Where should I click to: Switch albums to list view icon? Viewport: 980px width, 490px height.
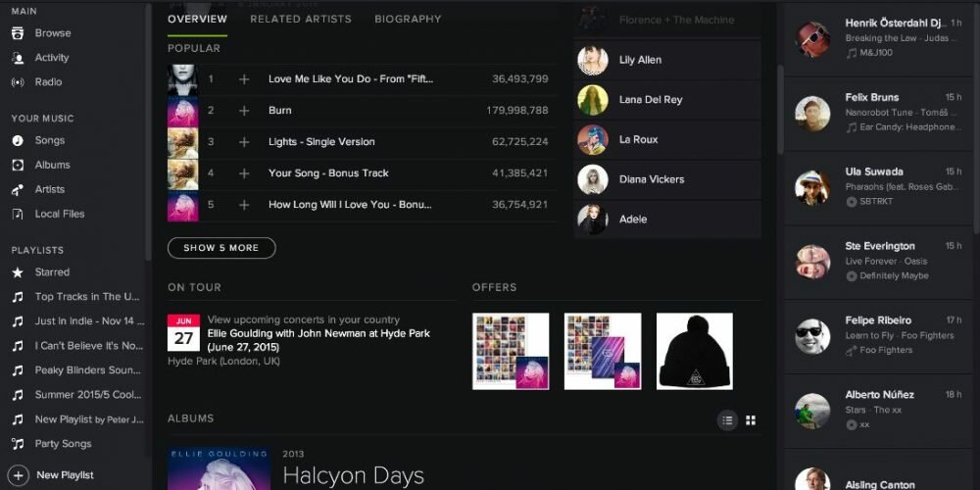coord(727,420)
